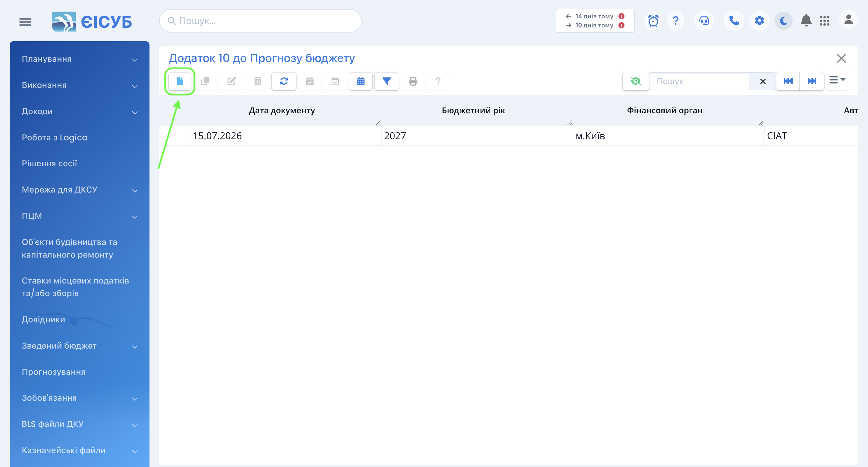Open the hamburger sidebar menu
This screenshot has height=467, width=868.
pyautogui.click(x=25, y=22)
